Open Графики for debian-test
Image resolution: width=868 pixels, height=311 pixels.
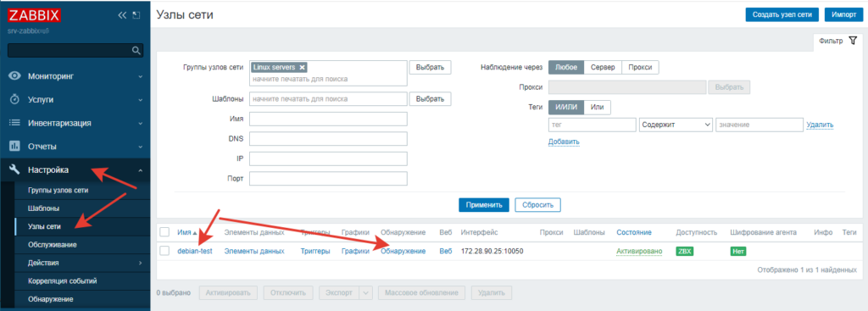(x=355, y=251)
